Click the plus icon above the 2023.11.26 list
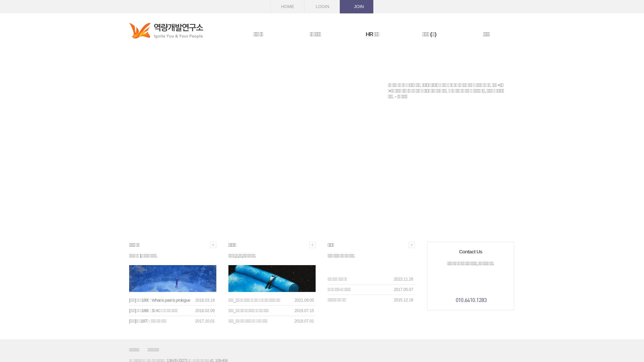Screen dimensions: 644x362 pyautogui.click(x=412, y=245)
